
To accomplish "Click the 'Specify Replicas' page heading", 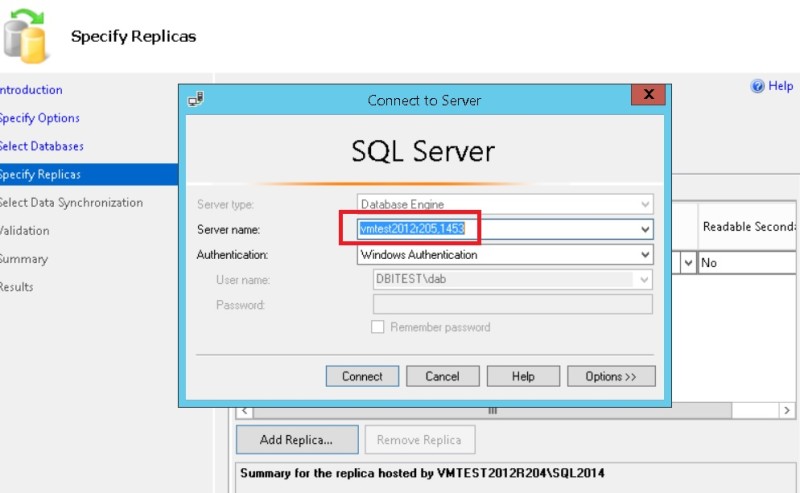I will point(133,37).
